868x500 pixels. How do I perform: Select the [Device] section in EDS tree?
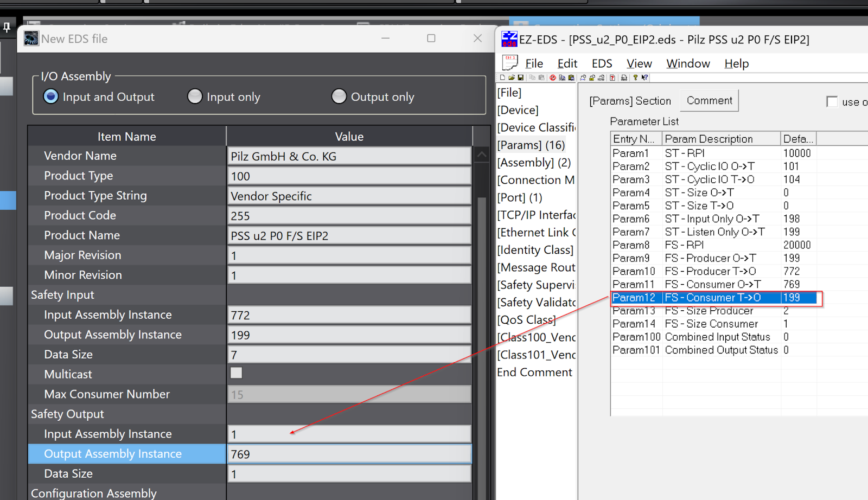tap(518, 110)
